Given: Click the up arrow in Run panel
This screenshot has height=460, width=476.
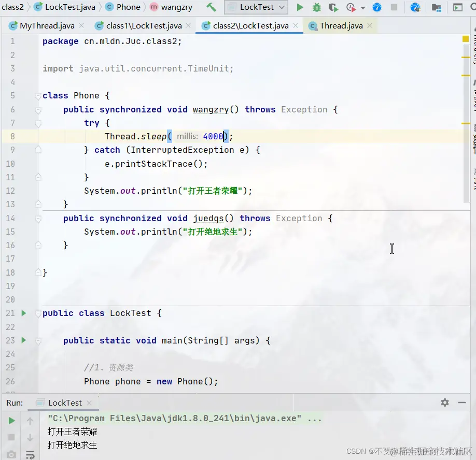Looking at the screenshot, I should click(30, 421).
